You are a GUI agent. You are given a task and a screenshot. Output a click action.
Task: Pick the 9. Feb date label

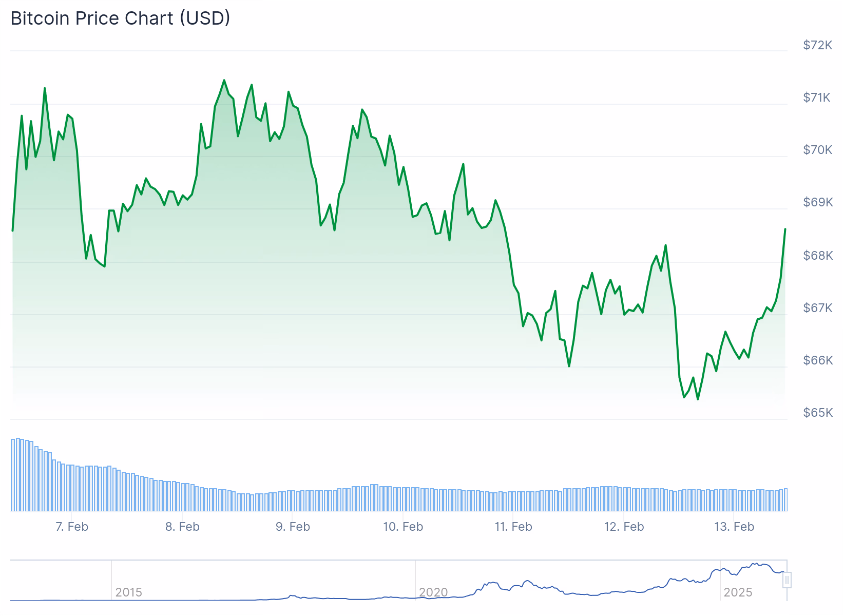pos(293,527)
